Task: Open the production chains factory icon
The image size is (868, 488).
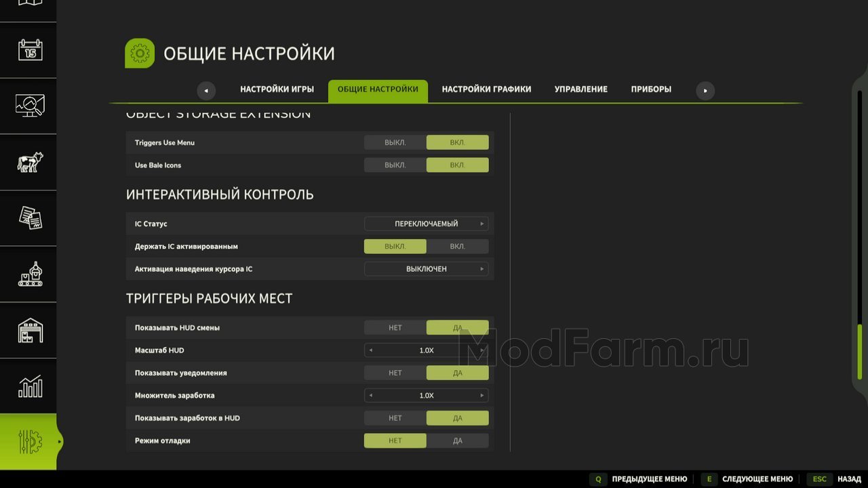Action: tap(30, 274)
